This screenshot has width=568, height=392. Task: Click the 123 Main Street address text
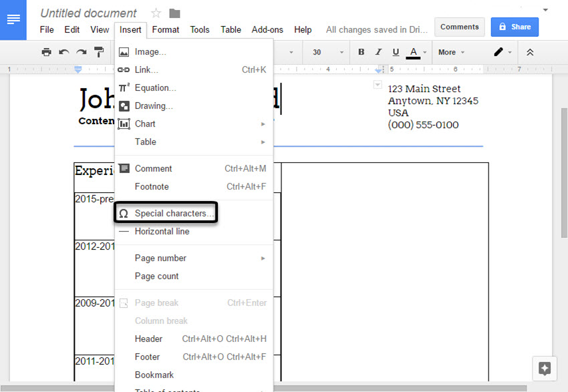[x=424, y=89]
